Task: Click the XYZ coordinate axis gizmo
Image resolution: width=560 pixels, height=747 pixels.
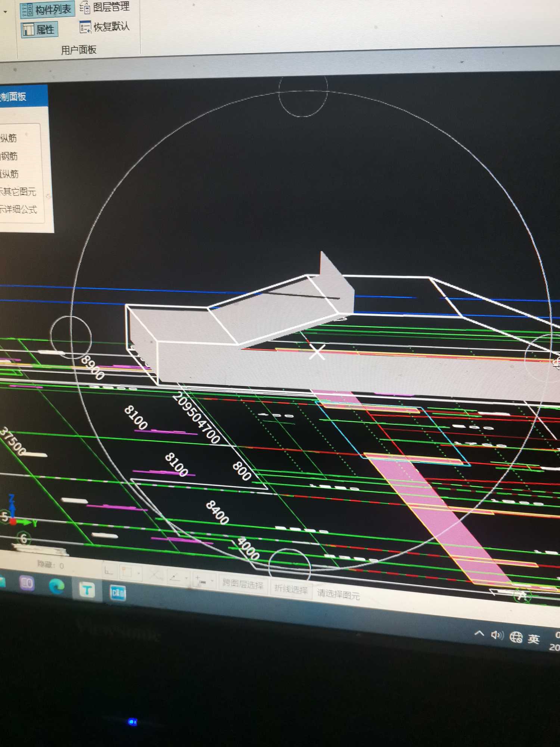Action: [x=19, y=512]
